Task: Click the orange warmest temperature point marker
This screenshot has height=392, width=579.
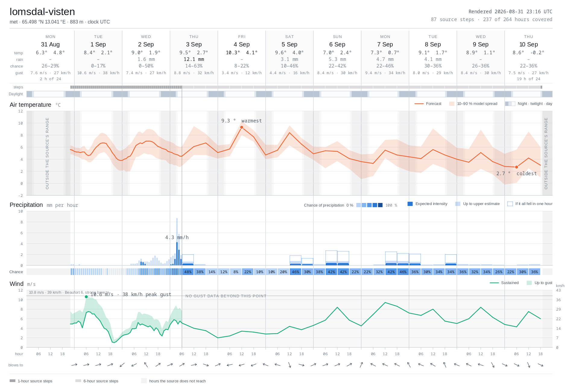Action: [x=242, y=127]
